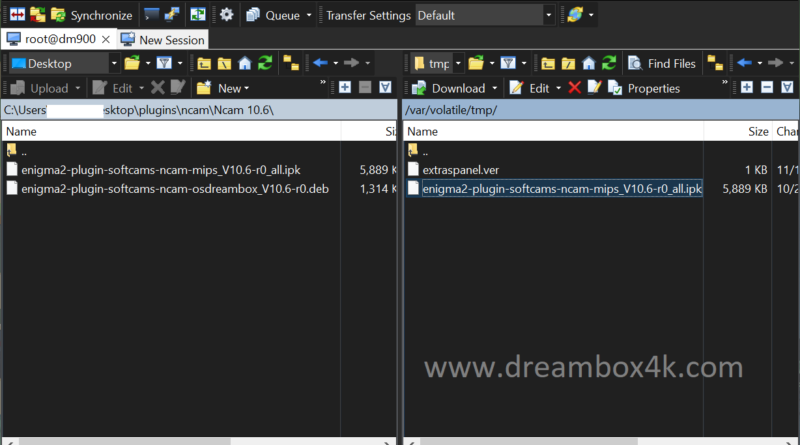Click the parent '..' folder in local panel
Viewport: 800px width, 445px height.
[17, 151]
